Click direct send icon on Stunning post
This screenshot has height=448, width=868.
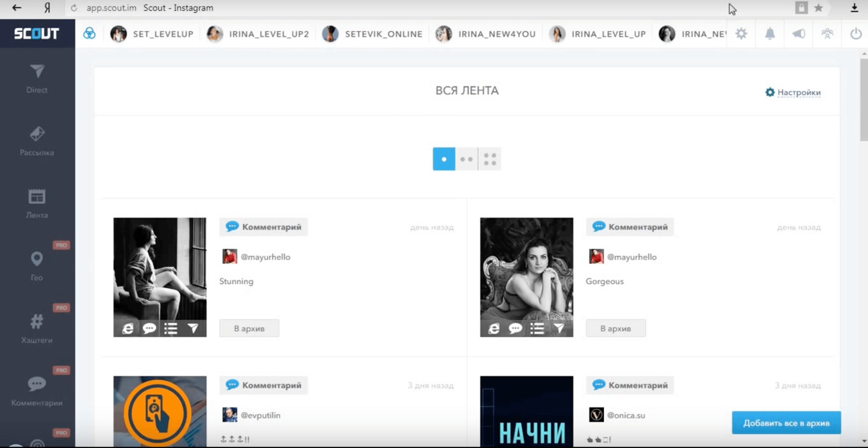click(193, 328)
